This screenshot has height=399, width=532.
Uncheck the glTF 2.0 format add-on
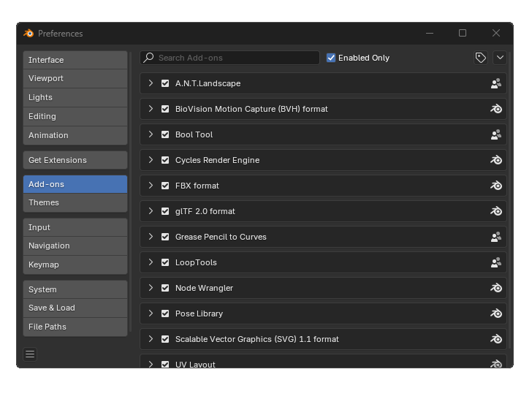165,211
